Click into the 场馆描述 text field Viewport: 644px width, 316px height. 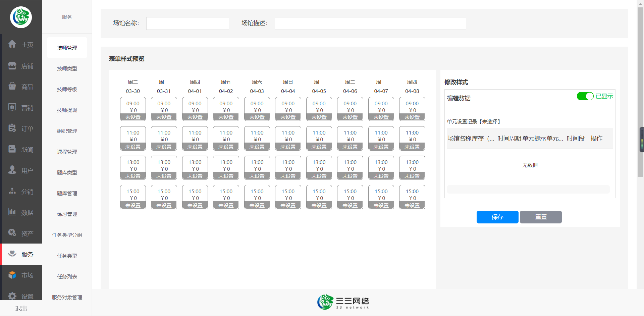click(370, 23)
